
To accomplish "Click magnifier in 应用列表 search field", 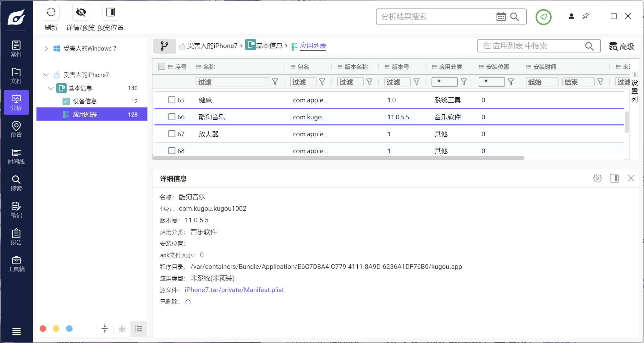I will pos(589,46).
